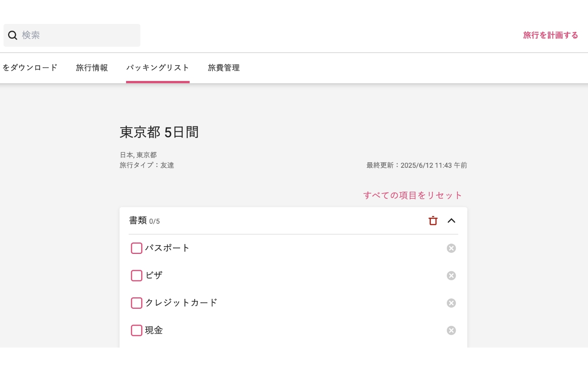The width and height of the screenshot is (588, 368).
Task: Delete the 書類 category via trash icon
Action: (x=433, y=220)
